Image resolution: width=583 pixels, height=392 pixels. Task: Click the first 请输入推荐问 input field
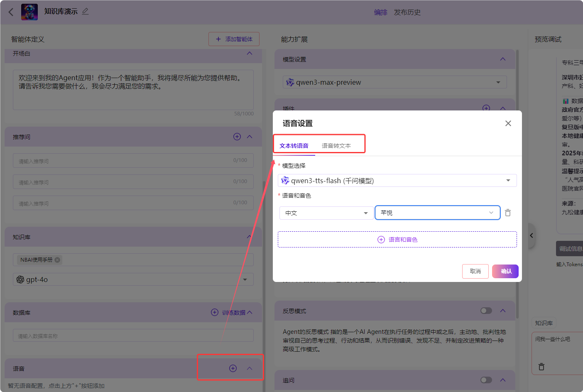pos(125,161)
